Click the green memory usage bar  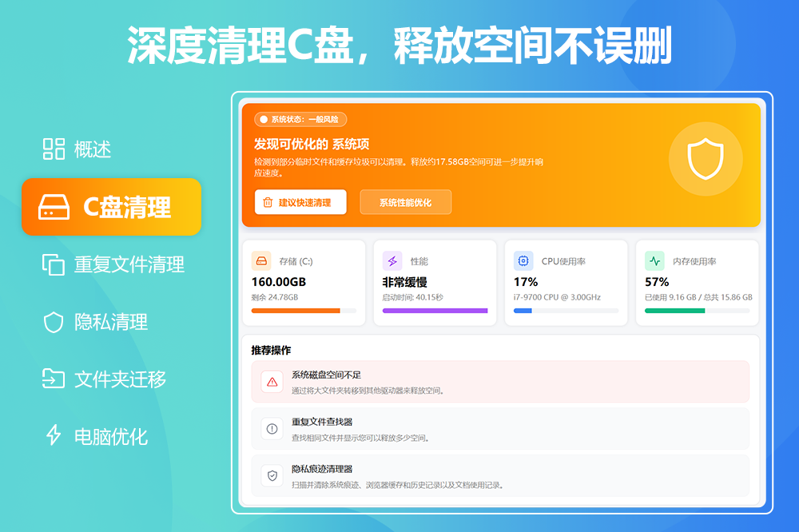[697, 311]
